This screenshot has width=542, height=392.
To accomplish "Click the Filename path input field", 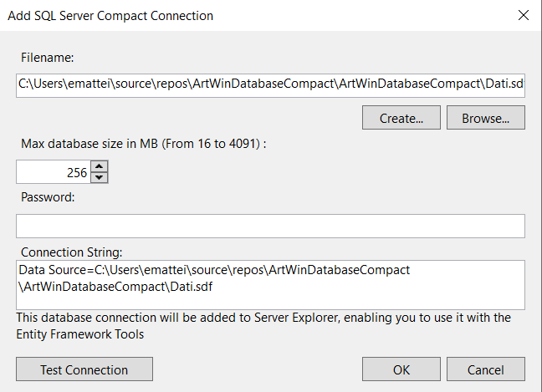I will tap(270, 85).
